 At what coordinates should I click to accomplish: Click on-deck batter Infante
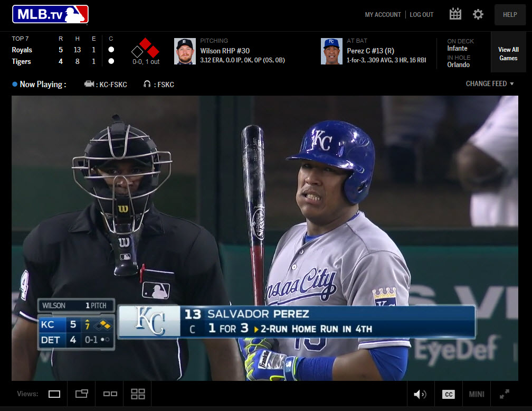pyautogui.click(x=457, y=49)
